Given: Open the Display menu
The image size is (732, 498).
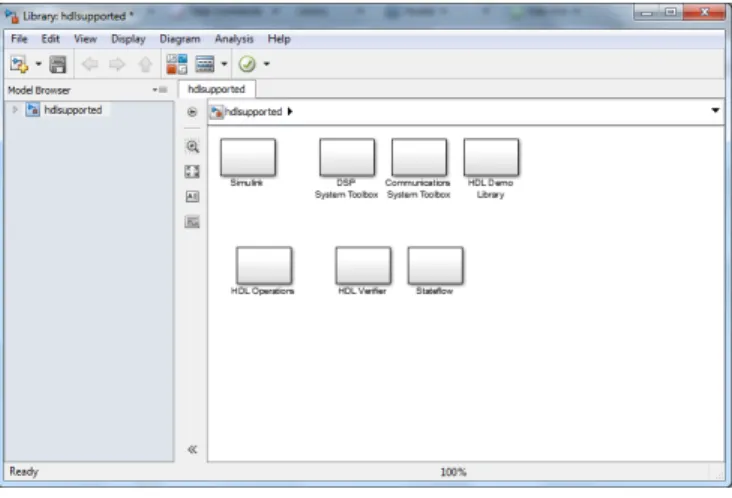Looking at the screenshot, I should point(128,39).
